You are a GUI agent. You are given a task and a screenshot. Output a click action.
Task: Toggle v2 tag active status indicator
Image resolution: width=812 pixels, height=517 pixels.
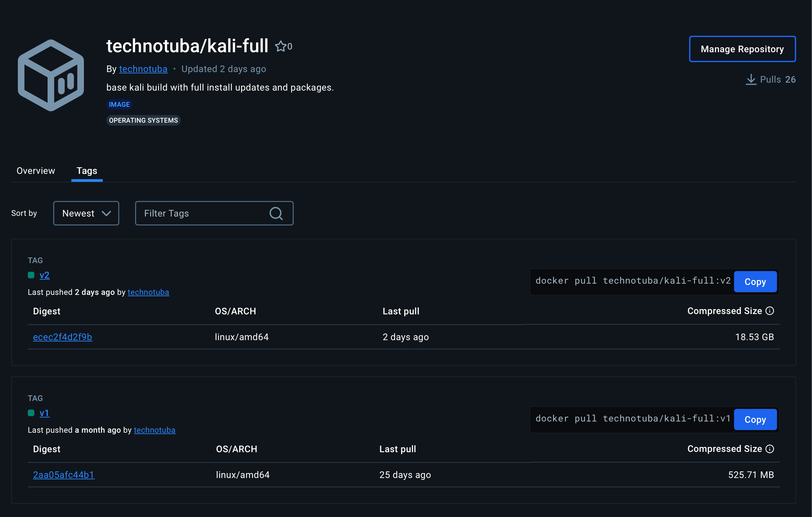[x=31, y=275]
